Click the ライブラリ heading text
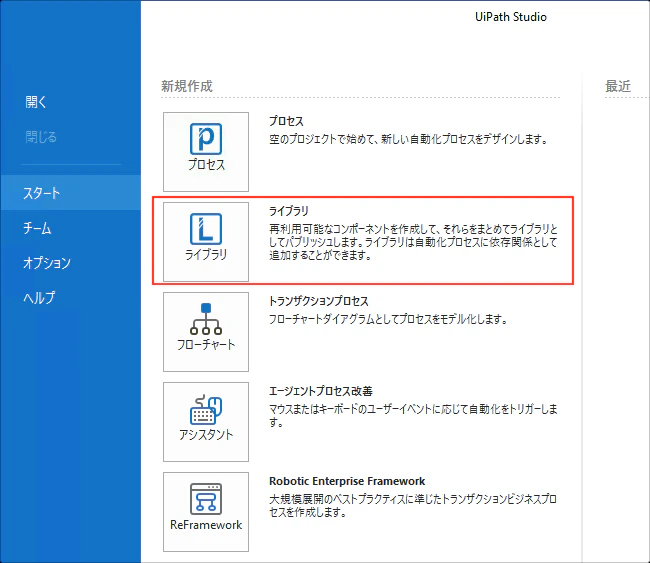650x563 pixels. tap(289, 211)
